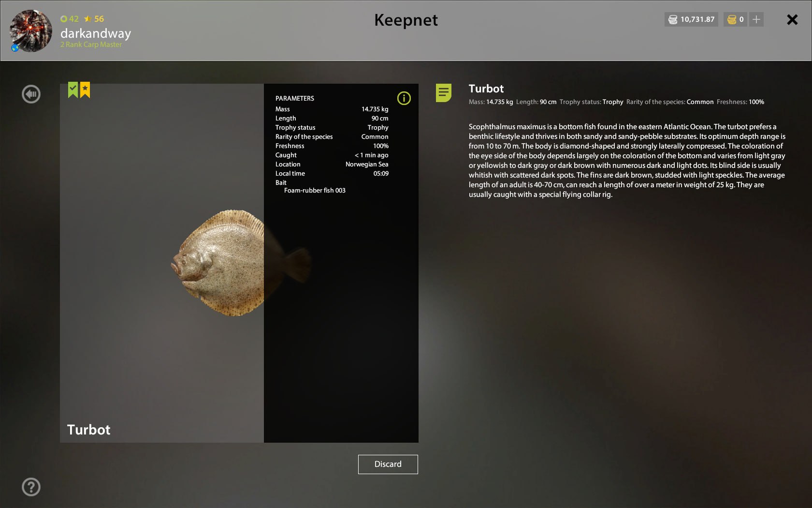Click the Trophy status value in Parameters

tap(378, 127)
